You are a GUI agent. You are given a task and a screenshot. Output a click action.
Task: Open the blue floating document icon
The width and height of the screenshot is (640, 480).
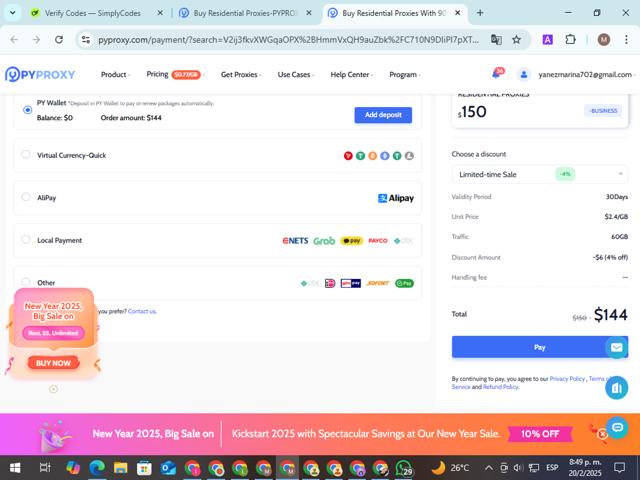pyautogui.click(x=616, y=388)
